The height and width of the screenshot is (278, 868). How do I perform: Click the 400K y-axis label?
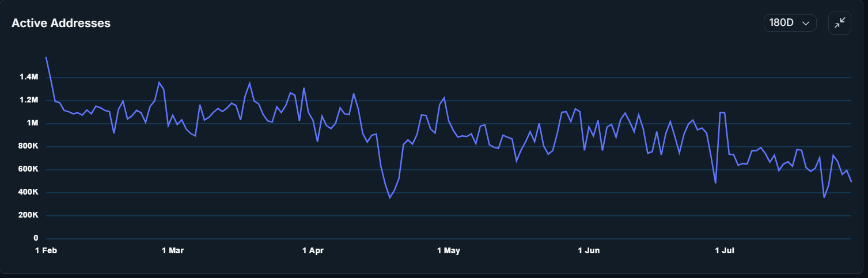[x=27, y=192]
